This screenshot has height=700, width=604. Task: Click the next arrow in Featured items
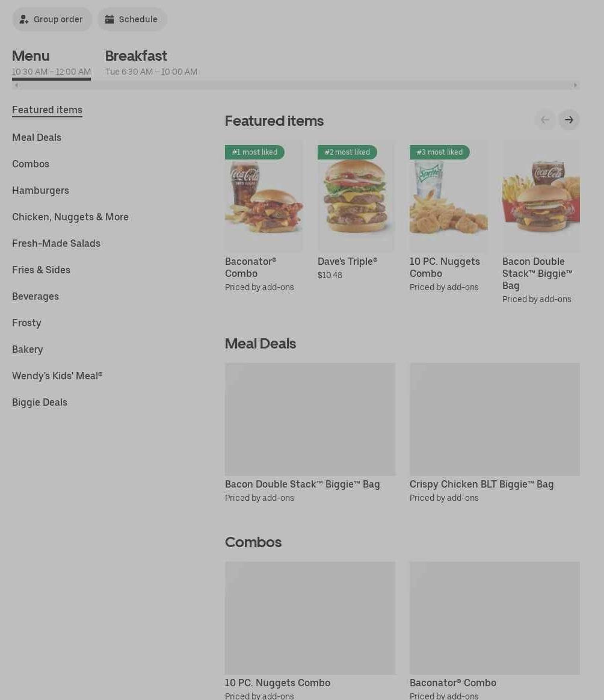(569, 120)
